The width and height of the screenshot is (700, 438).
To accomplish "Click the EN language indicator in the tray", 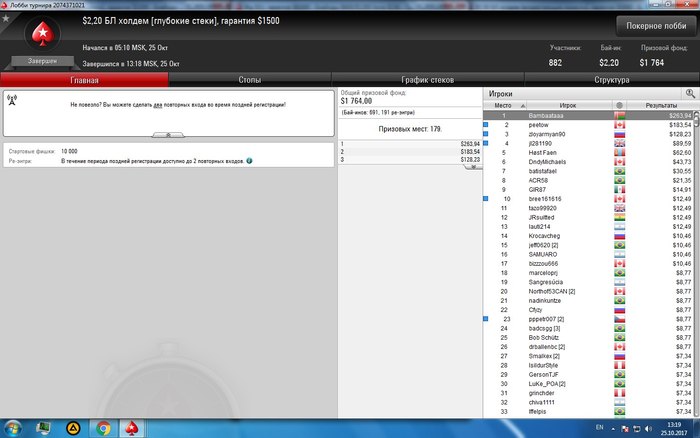I will pos(600,428).
